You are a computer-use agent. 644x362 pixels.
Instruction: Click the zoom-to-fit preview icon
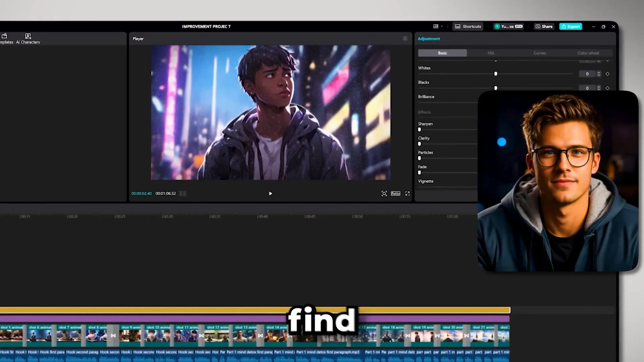click(x=384, y=193)
